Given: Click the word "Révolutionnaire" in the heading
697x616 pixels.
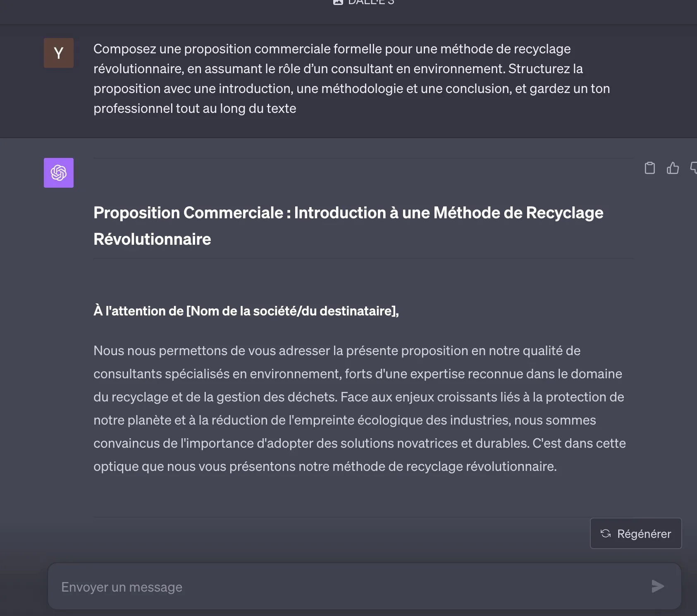Looking at the screenshot, I should pyautogui.click(x=152, y=239).
